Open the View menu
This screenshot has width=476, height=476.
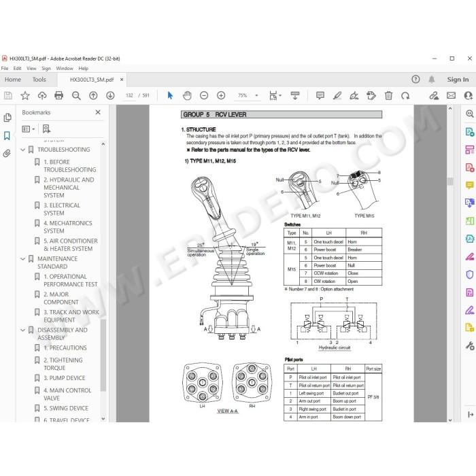31,68
